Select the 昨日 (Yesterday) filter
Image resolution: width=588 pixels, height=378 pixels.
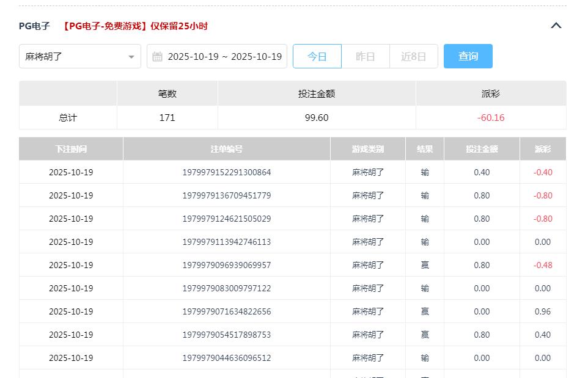[x=365, y=56]
